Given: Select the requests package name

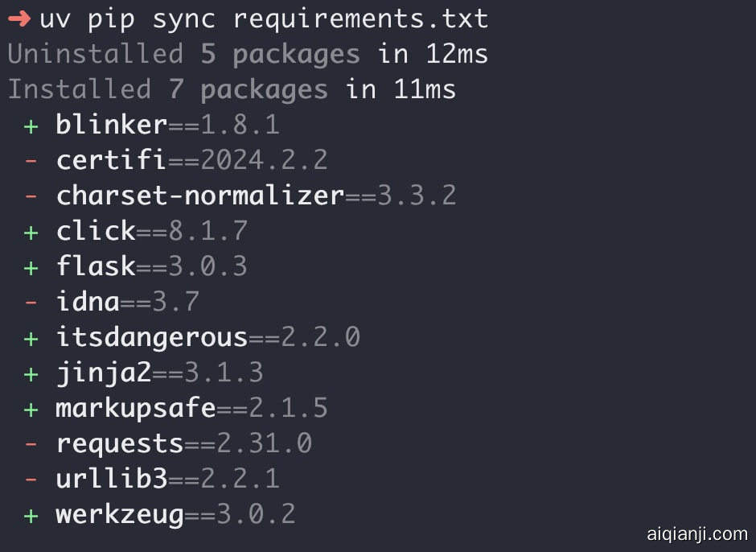Looking at the screenshot, I should (x=120, y=443).
